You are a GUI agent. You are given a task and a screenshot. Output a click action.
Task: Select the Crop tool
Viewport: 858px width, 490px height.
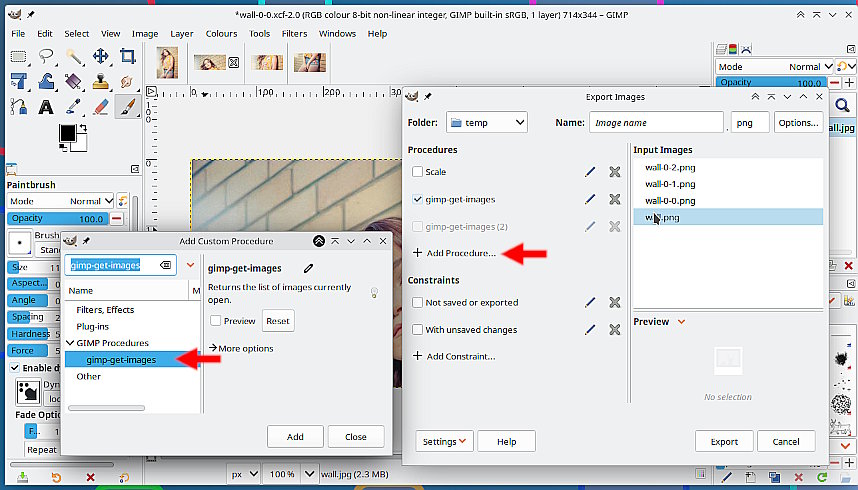127,56
